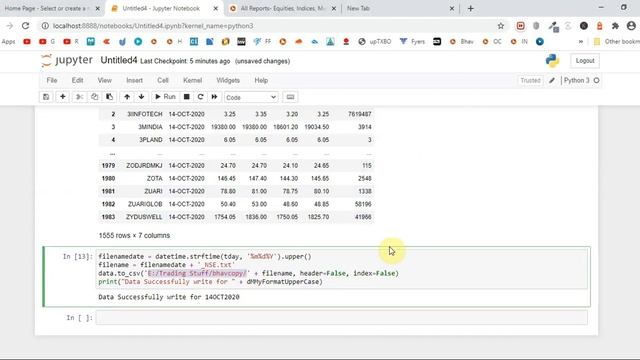Switch to the All Reports Equities tab
This screenshot has height=360, width=640.
click(x=282, y=8)
